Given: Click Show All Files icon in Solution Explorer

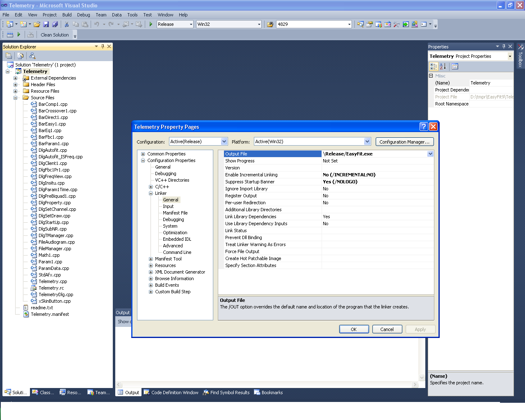Looking at the screenshot, I should pyautogui.click(x=21, y=56).
